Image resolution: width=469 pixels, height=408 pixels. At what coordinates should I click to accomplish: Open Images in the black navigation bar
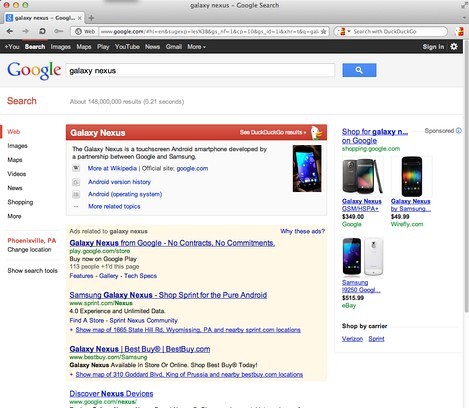tap(60, 47)
